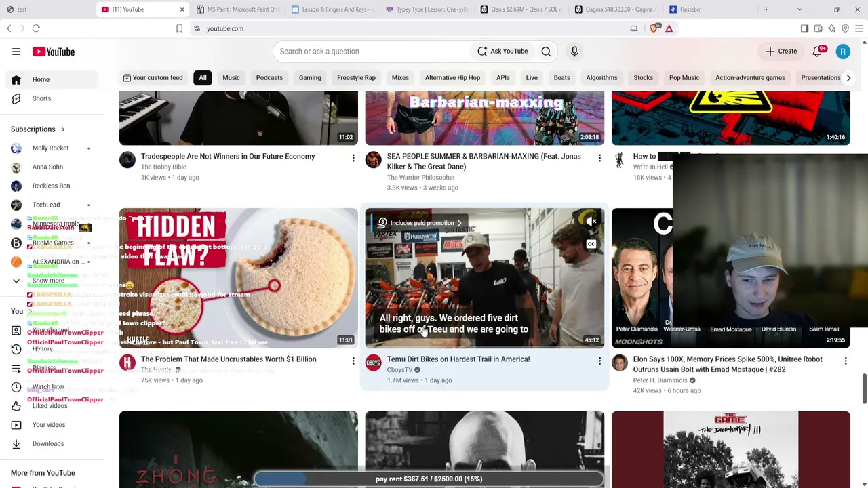The image size is (868, 488).
Task: Select the Music category chip
Action: pos(231,78)
